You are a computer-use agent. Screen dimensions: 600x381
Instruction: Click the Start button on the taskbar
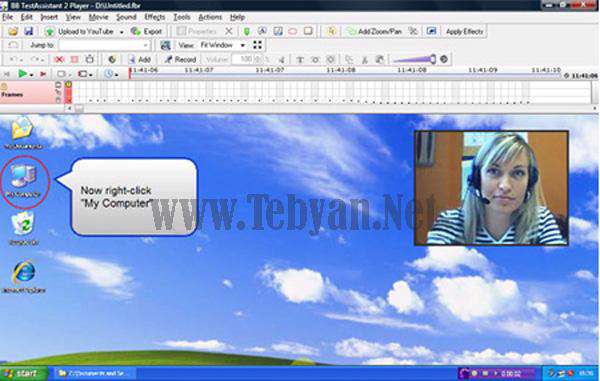pos(24,373)
